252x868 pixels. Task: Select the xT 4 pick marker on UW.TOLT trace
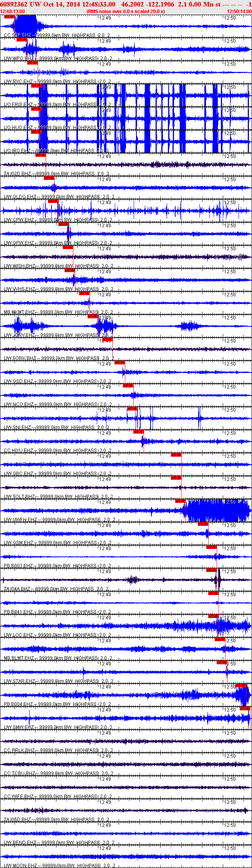tap(176, 478)
